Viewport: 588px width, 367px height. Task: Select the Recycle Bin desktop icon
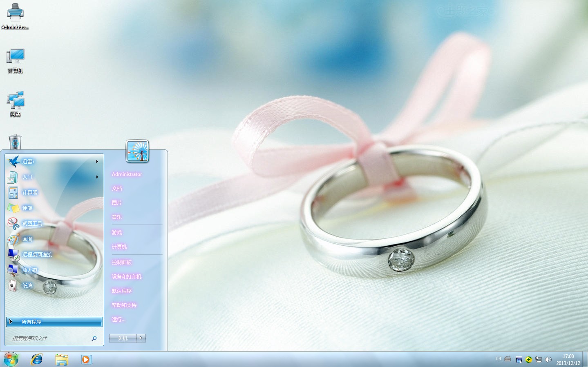click(15, 142)
